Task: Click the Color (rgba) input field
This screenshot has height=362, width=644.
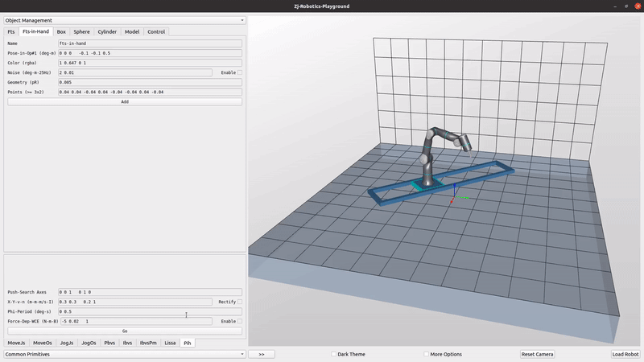Action: pyautogui.click(x=150, y=63)
